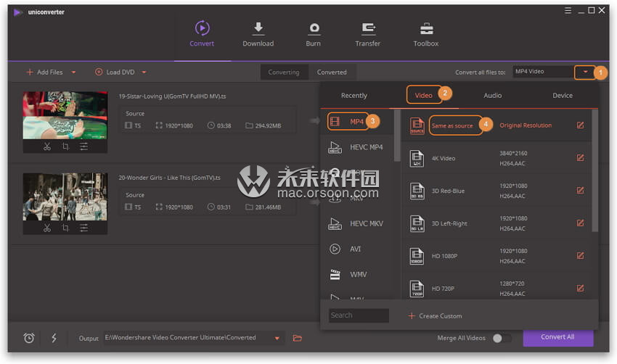
Task: Click the format list scrollbar
Action: [397, 136]
